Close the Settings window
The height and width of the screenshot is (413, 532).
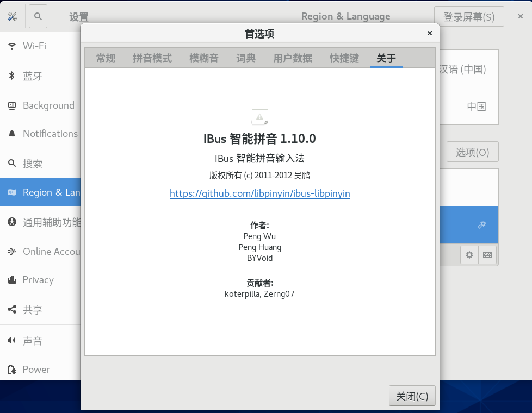tap(521, 16)
